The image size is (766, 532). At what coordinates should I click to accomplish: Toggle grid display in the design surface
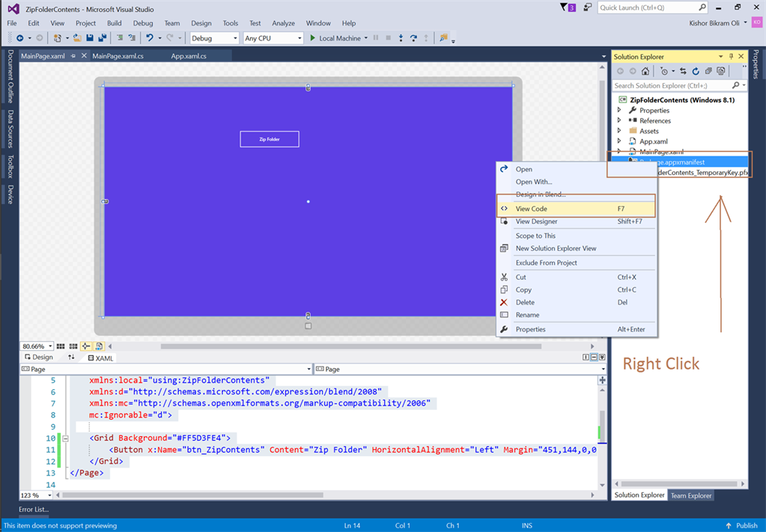[x=61, y=346]
